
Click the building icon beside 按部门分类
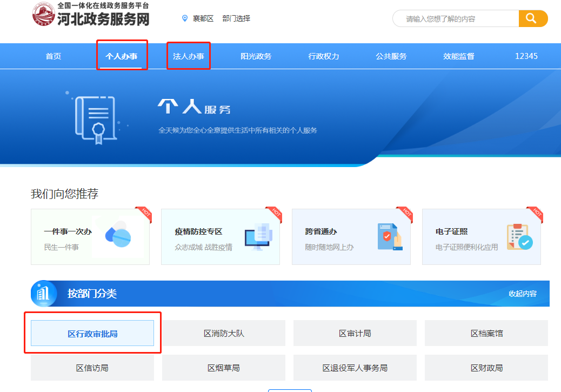click(44, 293)
